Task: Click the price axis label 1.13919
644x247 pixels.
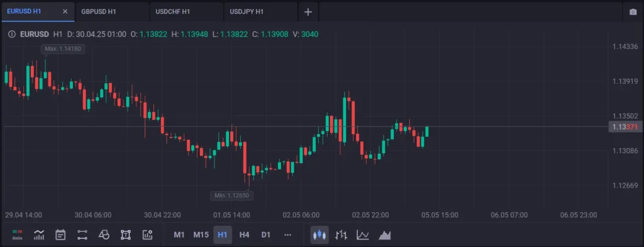Action: click(625, 81)
